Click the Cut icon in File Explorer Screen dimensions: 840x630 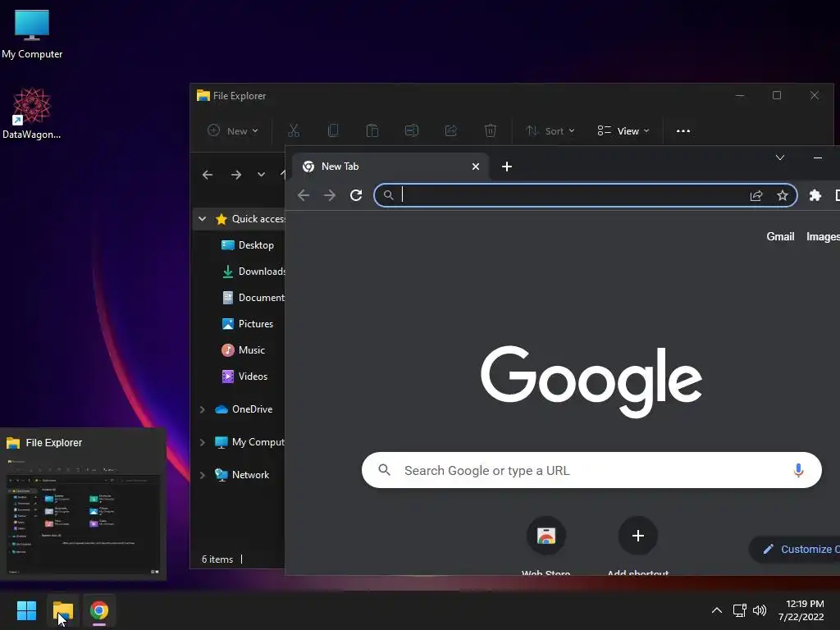[294, 130]
